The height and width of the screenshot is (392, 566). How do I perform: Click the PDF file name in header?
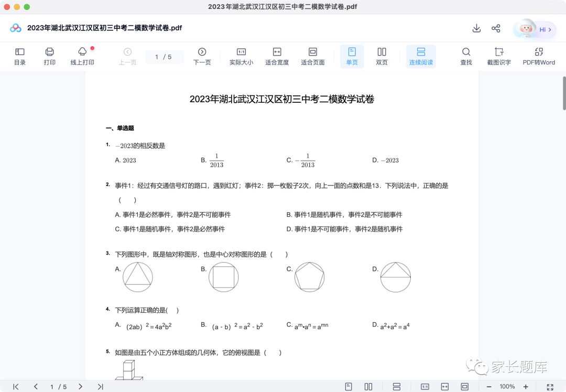click(105, 28)
